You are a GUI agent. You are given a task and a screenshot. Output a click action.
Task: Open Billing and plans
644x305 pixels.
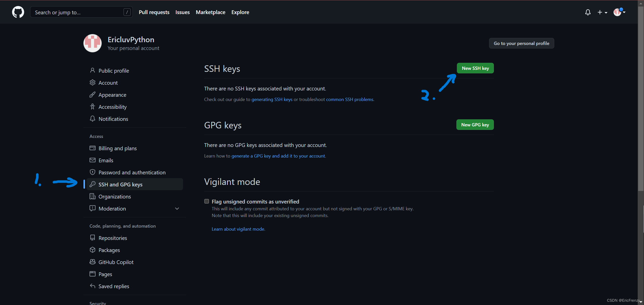[135, 148]
